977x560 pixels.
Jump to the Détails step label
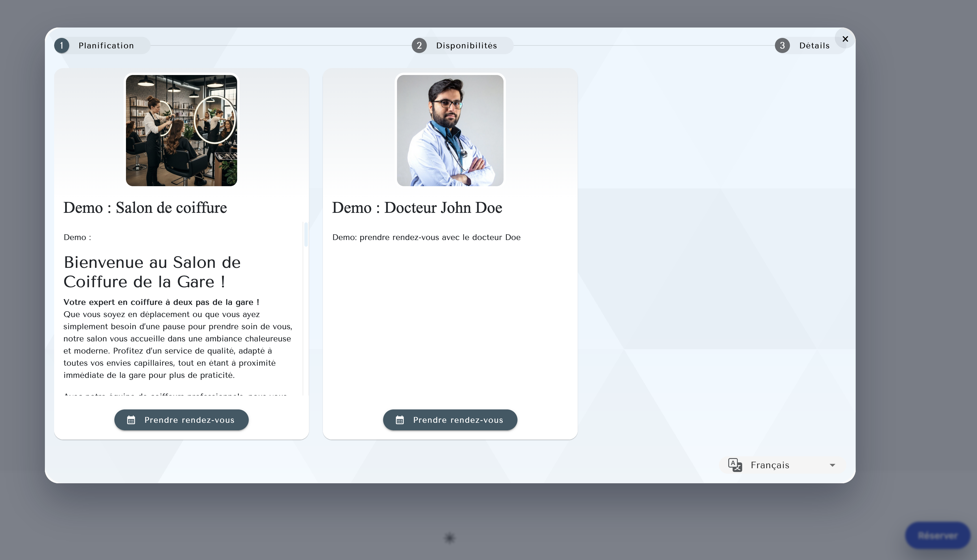pyautogui.click(x=814, y=45)
